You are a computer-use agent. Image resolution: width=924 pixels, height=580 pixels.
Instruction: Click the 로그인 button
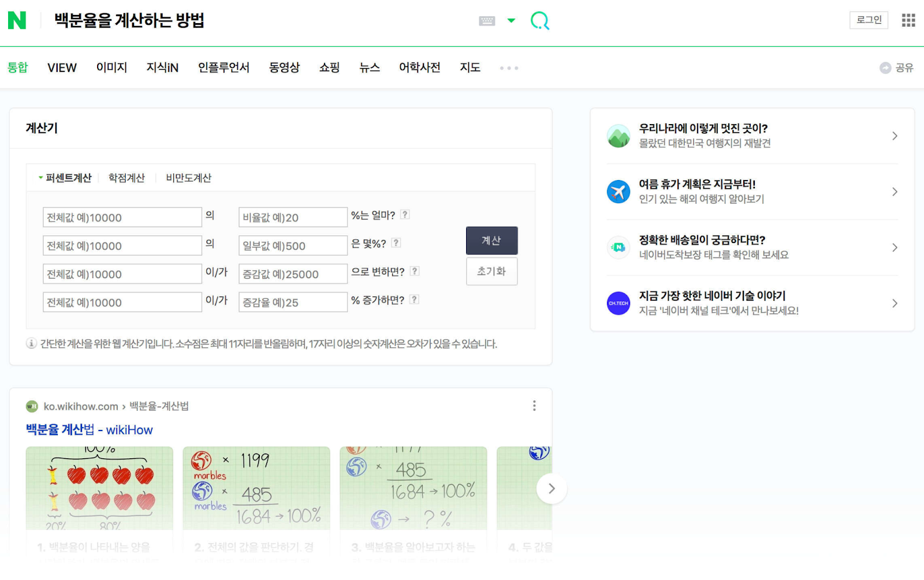(x=869, y=20)
